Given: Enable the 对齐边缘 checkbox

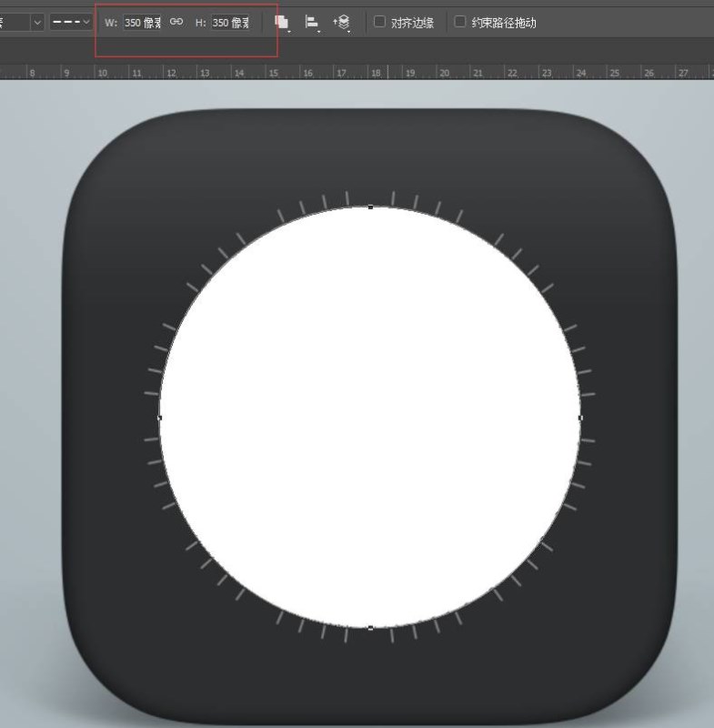Looking at the screenshot, I should pos(379,22).
